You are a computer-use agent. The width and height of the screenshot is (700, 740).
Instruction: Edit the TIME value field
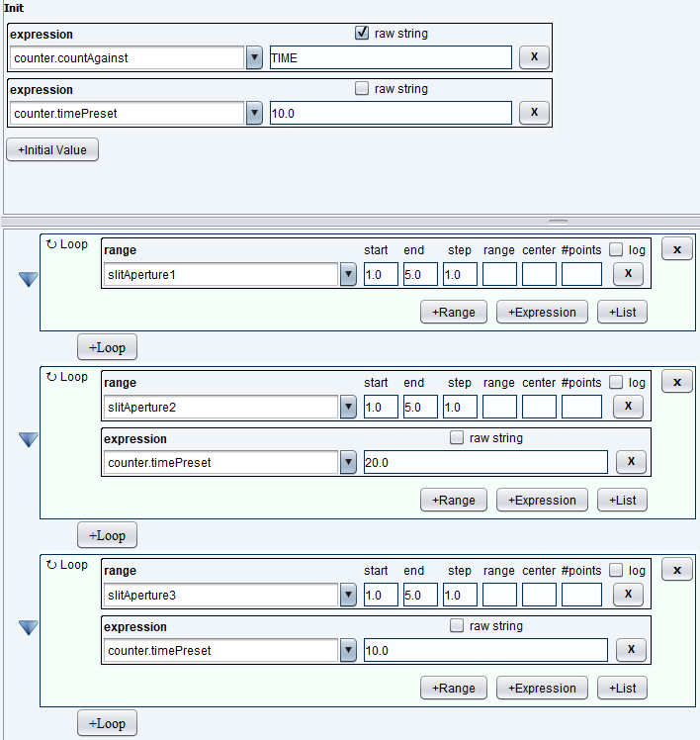[391, 57]
